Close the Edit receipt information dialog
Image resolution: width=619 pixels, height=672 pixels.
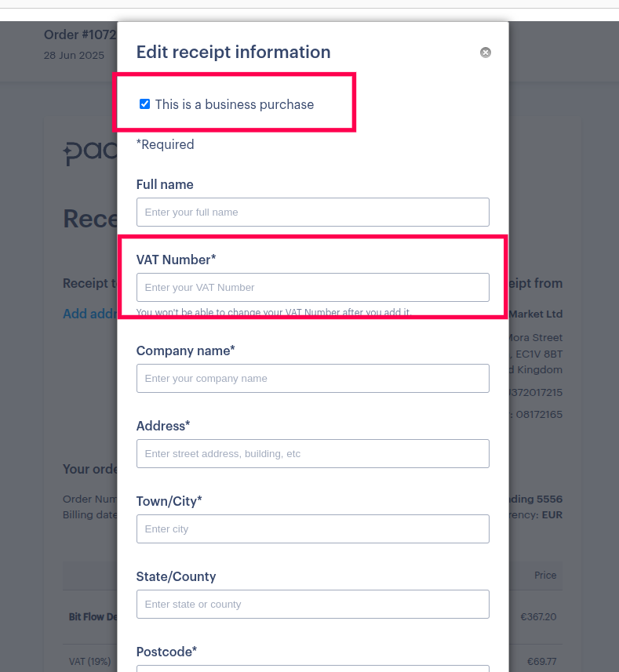point(486,53)
